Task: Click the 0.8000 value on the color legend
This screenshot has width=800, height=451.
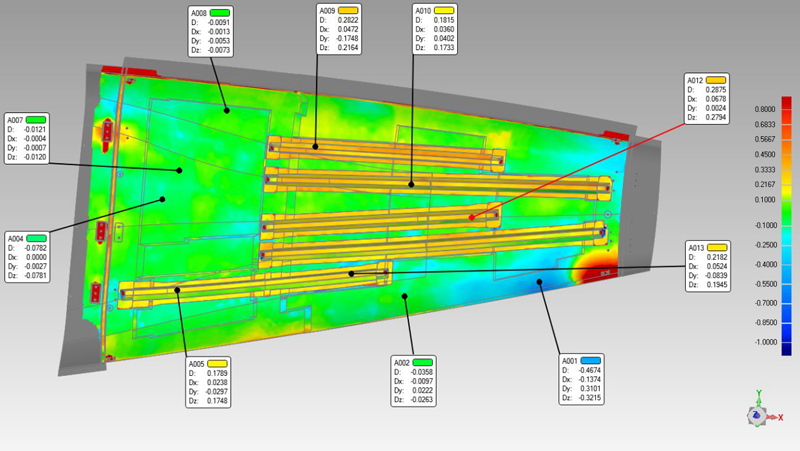Action: coord(765,109)
